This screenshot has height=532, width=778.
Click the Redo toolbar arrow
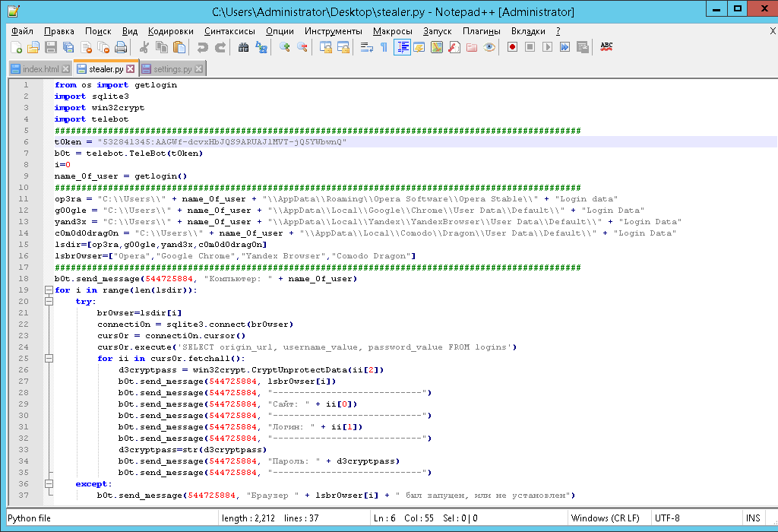pos(220,47)
